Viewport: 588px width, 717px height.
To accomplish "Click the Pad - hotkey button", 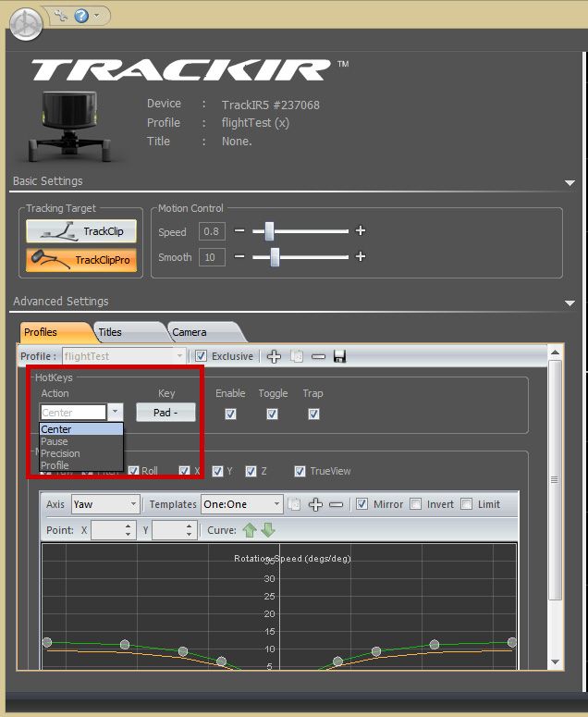I will point(165,413).
